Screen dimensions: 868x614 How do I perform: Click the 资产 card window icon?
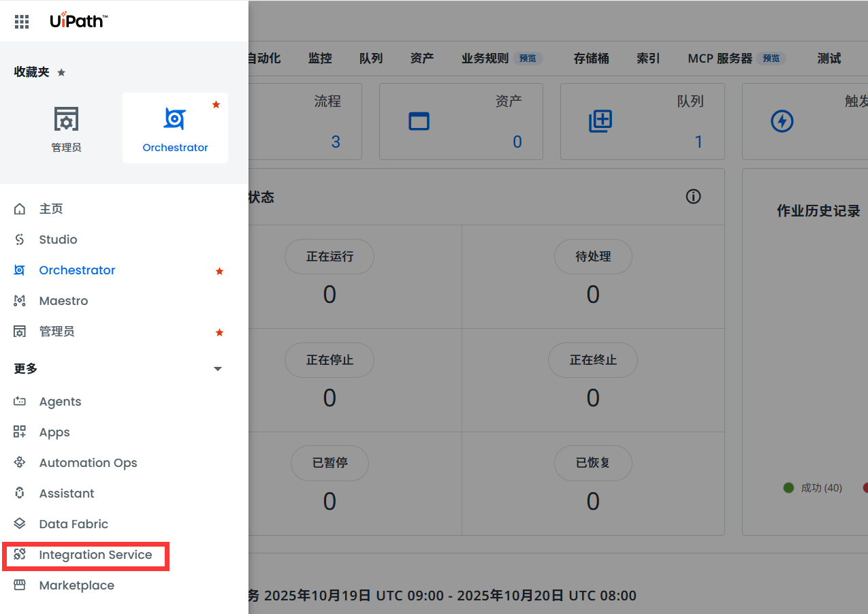point(419,121)
